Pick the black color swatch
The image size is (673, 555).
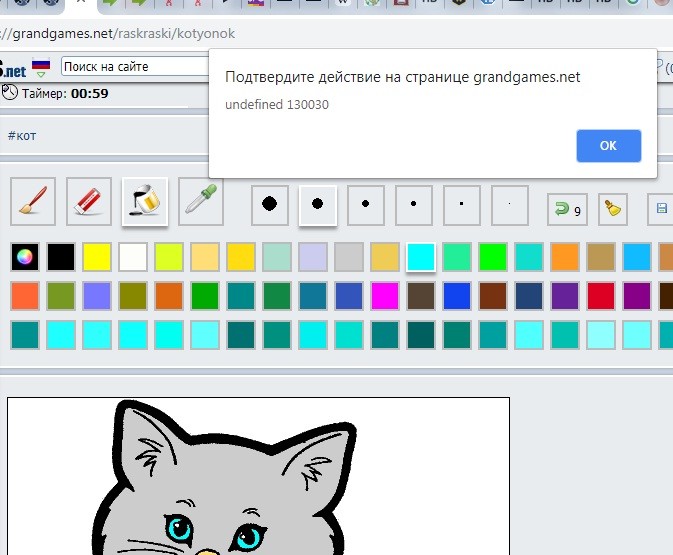point(61,257)
